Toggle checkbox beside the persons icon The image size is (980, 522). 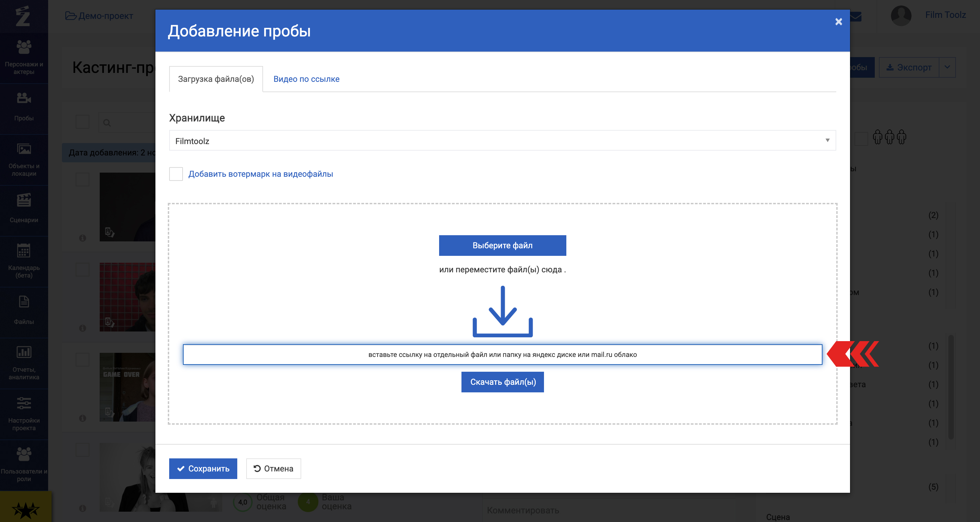click(861, 139)
